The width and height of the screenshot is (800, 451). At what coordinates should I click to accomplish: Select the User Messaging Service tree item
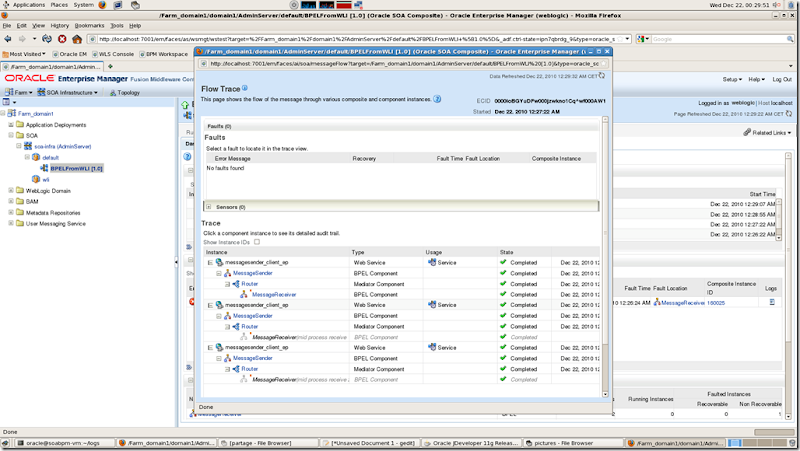56,223
